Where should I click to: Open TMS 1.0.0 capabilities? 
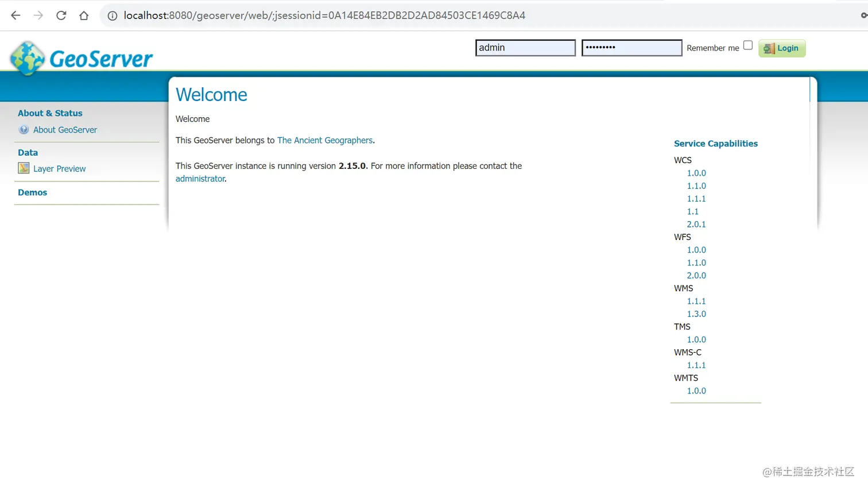click(x=696, y=339)
